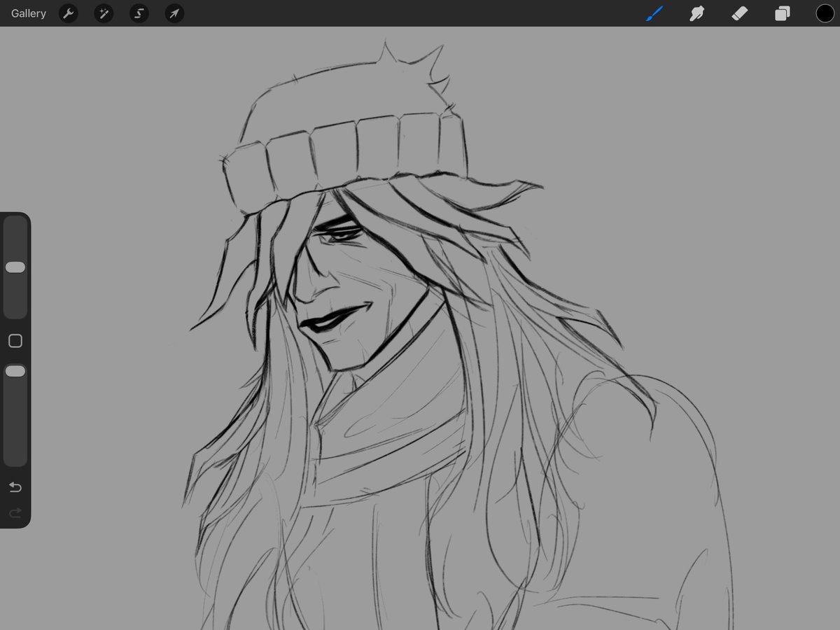This screenshot has height=630, width=840.
Task: Open the Adjustments magic wand menu
Action: click(104, 13)
